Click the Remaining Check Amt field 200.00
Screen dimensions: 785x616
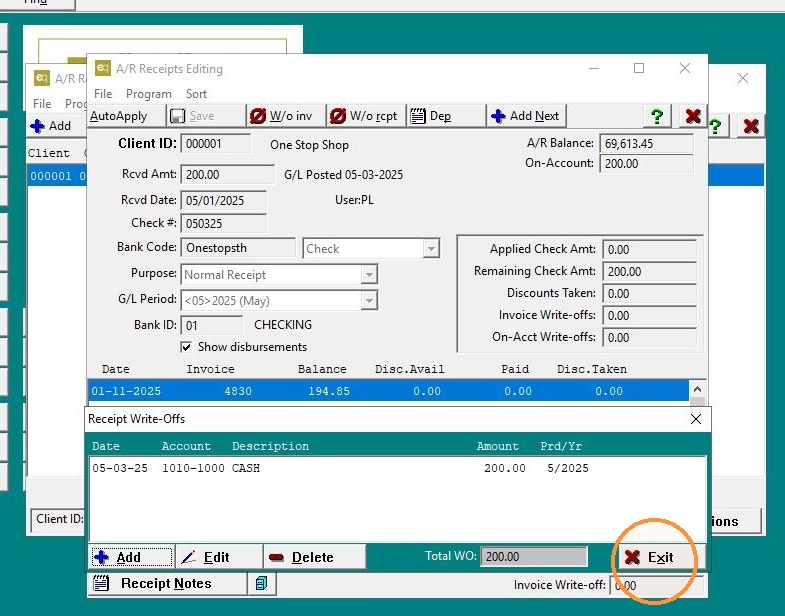click(649, 271)
